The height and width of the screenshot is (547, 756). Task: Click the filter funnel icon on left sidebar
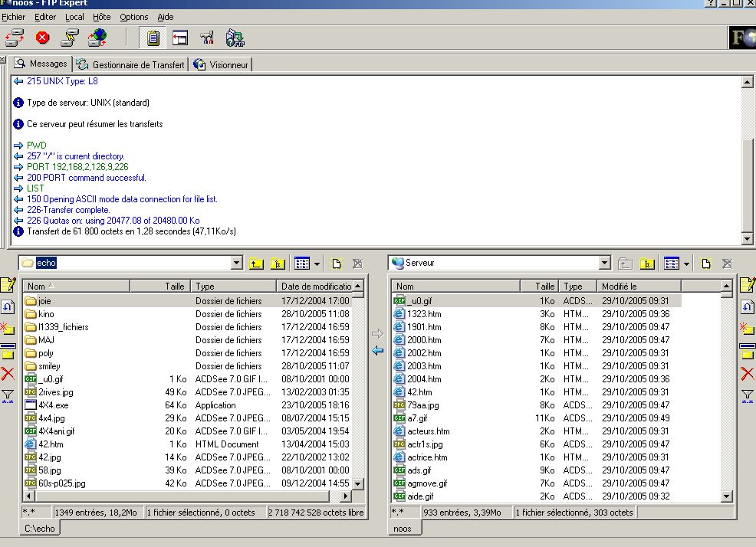[x=8, y=395]
